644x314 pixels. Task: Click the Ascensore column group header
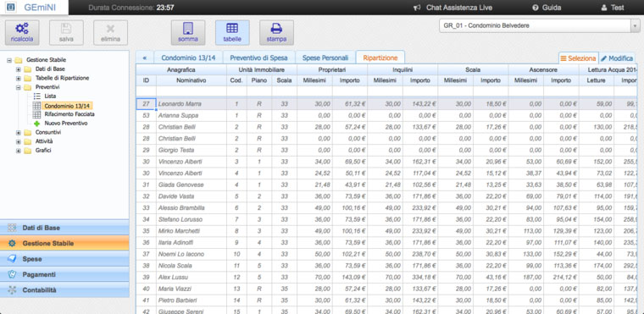pos(543,69)
